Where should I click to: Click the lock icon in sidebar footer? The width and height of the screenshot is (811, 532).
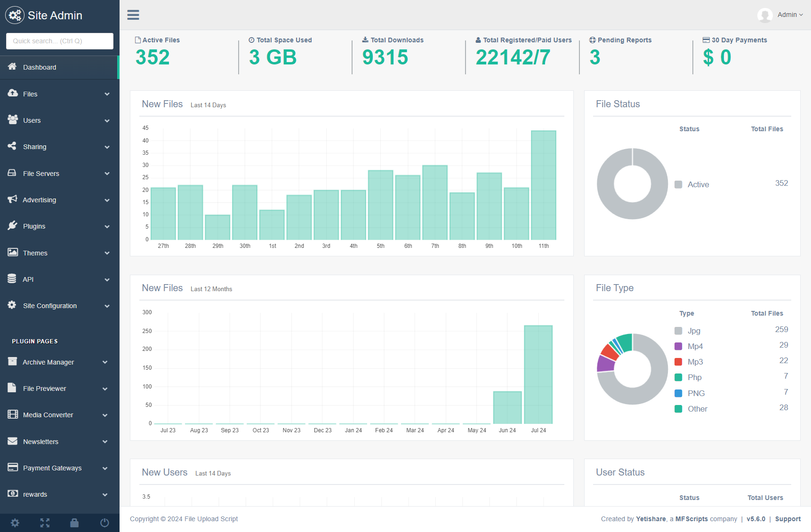(x=74, y=523)
